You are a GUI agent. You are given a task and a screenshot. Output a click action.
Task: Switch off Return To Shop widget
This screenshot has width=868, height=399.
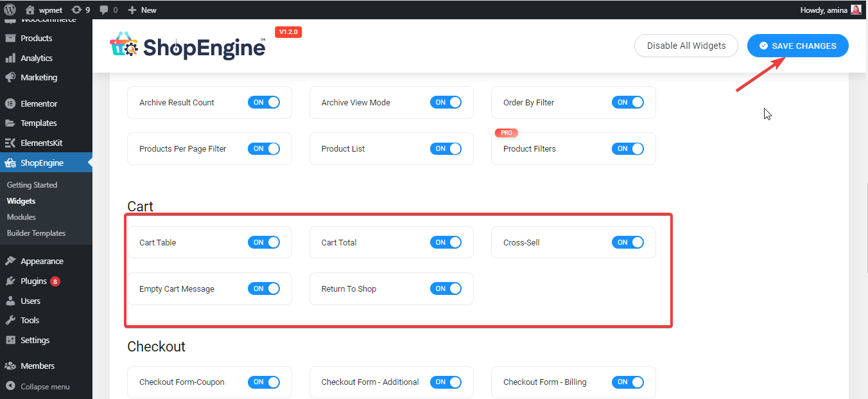coord(446,288)
